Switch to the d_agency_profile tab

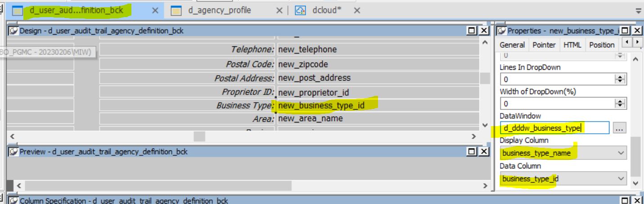(x=220, y=10)
